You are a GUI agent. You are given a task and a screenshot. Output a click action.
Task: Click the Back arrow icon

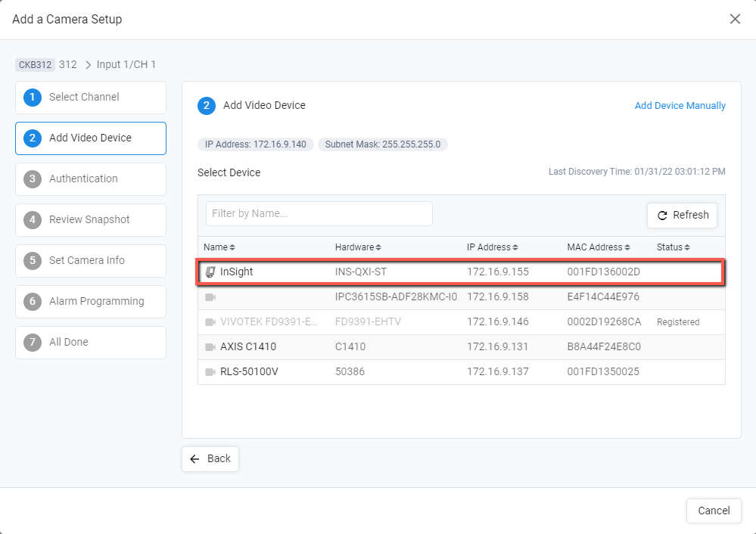coord(194,459)
